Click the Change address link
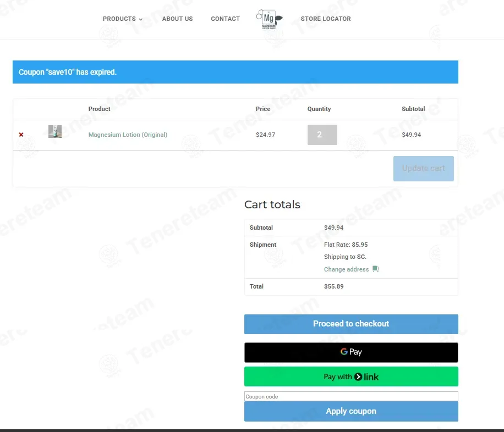 click(x=346, y=269)
